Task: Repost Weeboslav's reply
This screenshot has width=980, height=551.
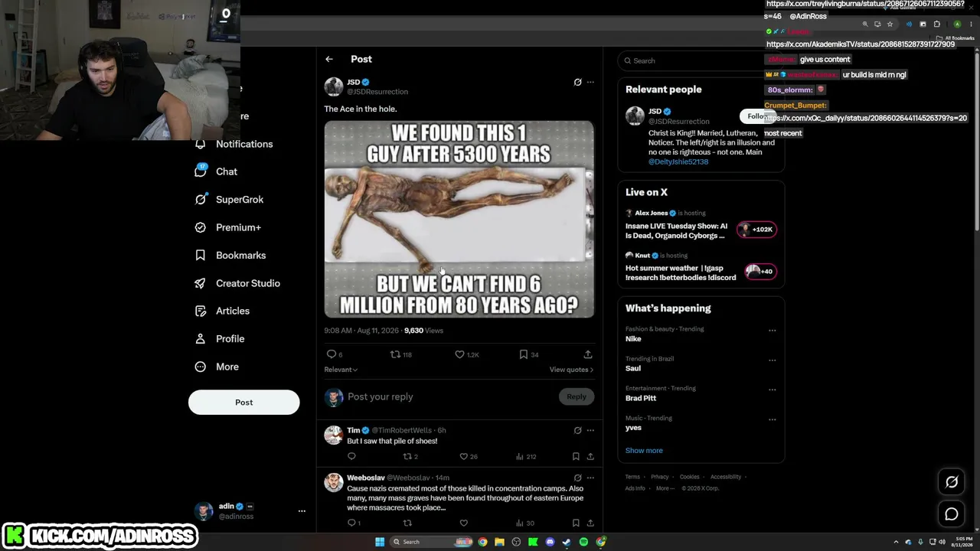Action: click(x=407, y=523)
